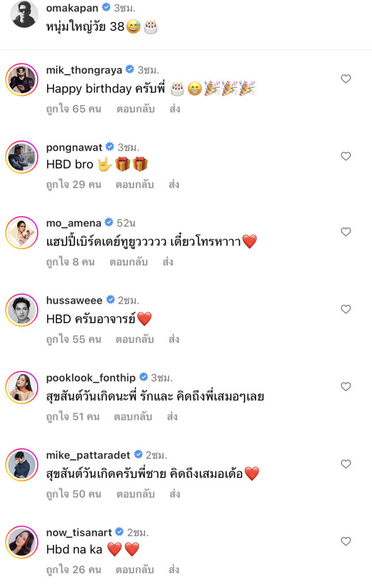
Task: View 65 likes on mik_thongraya's comment
Action: pyautogui.click(x=73, y=109)
